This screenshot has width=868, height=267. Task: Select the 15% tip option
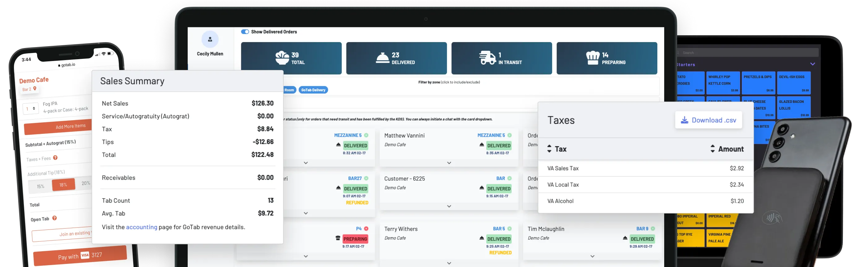click(x=41, y=186)
